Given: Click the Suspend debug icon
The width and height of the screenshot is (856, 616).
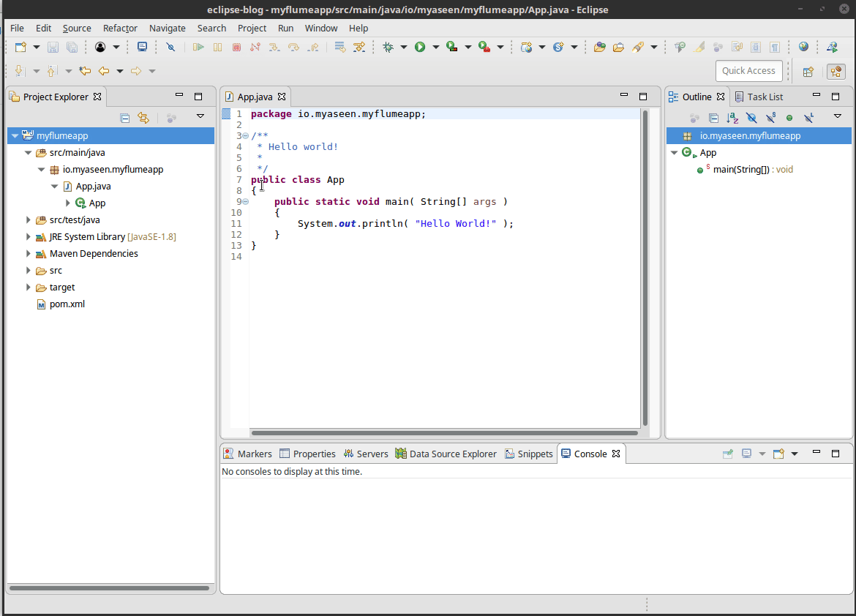Looking at the screenshot, I should pos(217,47).
